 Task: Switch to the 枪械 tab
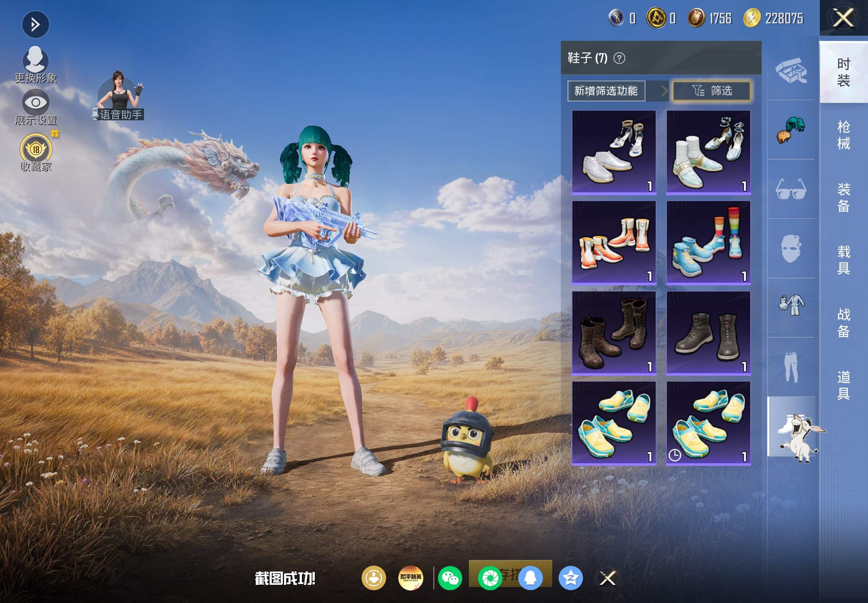[x=843, y=135]
